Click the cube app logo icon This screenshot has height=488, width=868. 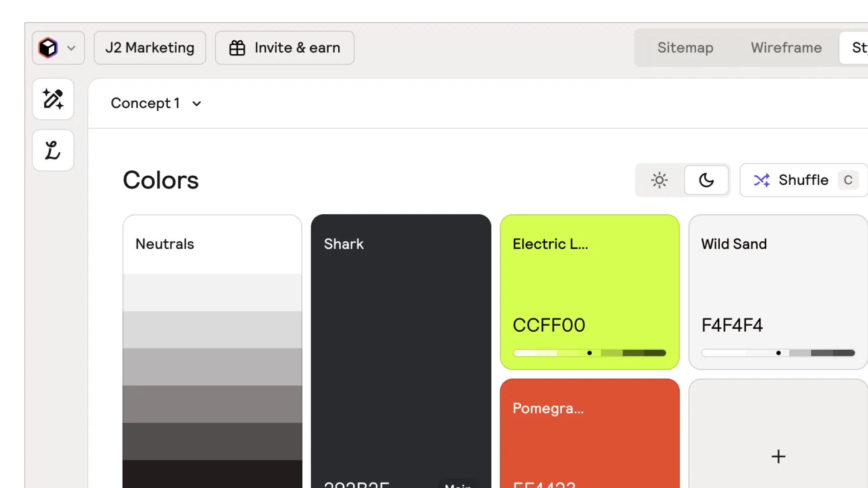click(48, 48)
